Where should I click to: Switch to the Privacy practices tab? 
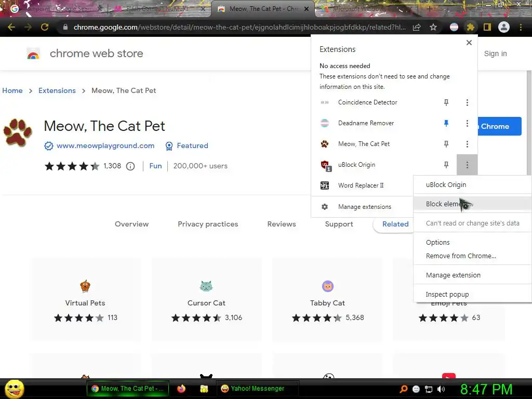coord(208,224)
